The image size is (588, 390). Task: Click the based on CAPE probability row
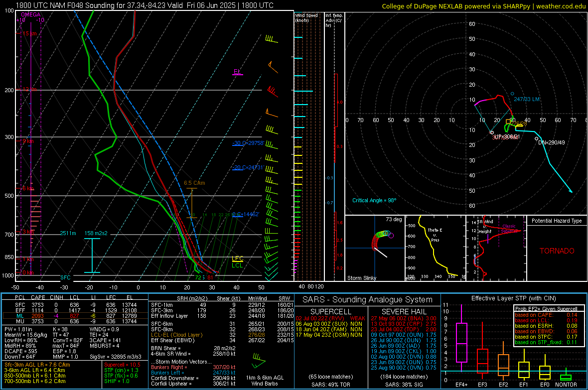click(546, 315)
